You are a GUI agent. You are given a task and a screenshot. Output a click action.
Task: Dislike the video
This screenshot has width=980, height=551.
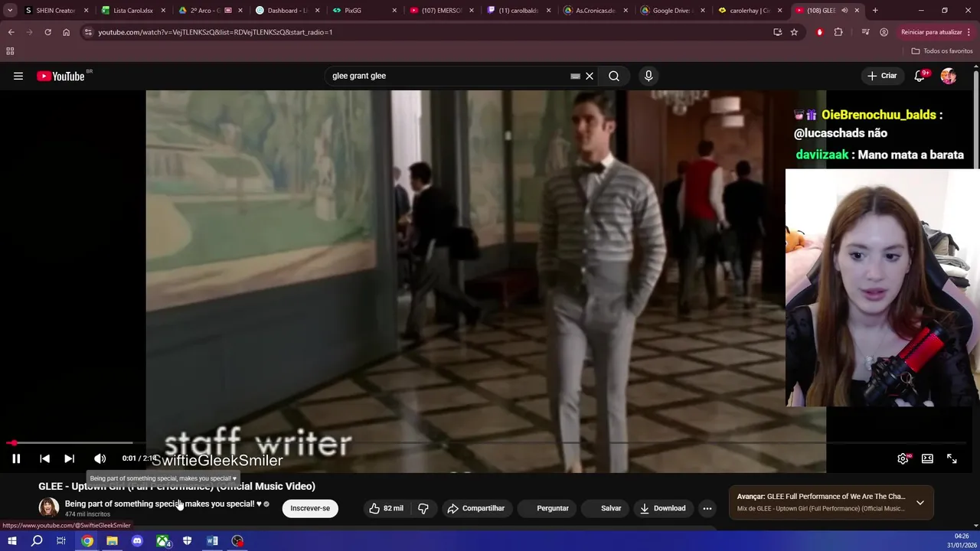click(423, 508)
